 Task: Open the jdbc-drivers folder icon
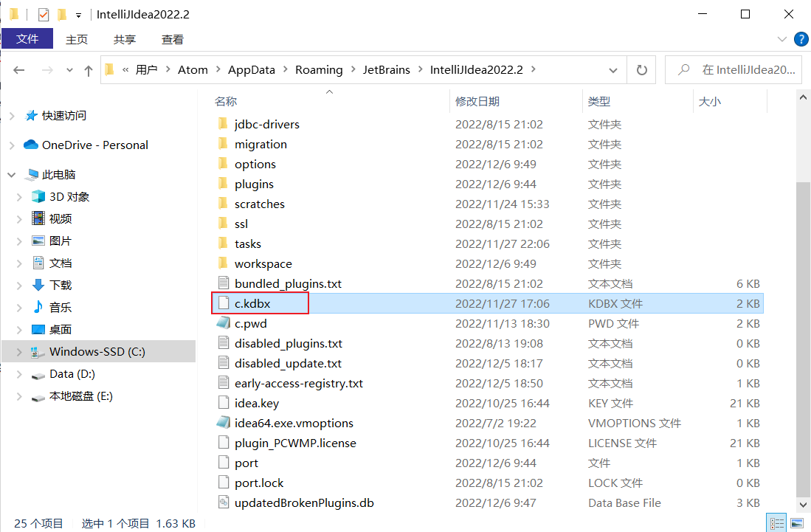click(x=223, y=123)
